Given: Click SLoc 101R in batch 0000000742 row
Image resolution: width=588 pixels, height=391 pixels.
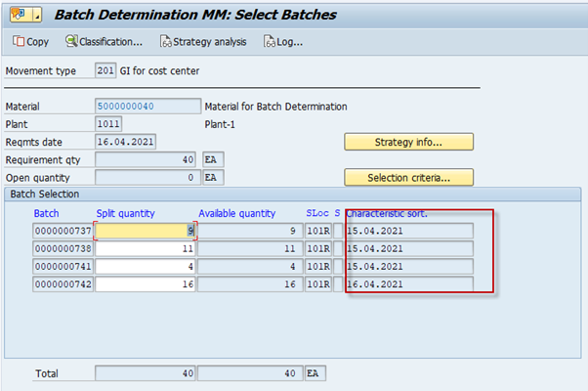Looking at the screenshot, I should pos(318,284).
